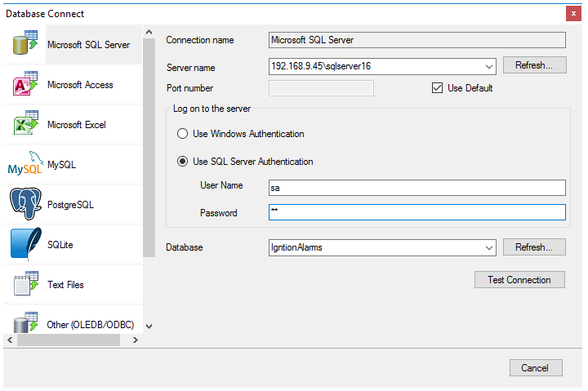Select the SQLite label
588x391 pixels.
click(60, 245)
